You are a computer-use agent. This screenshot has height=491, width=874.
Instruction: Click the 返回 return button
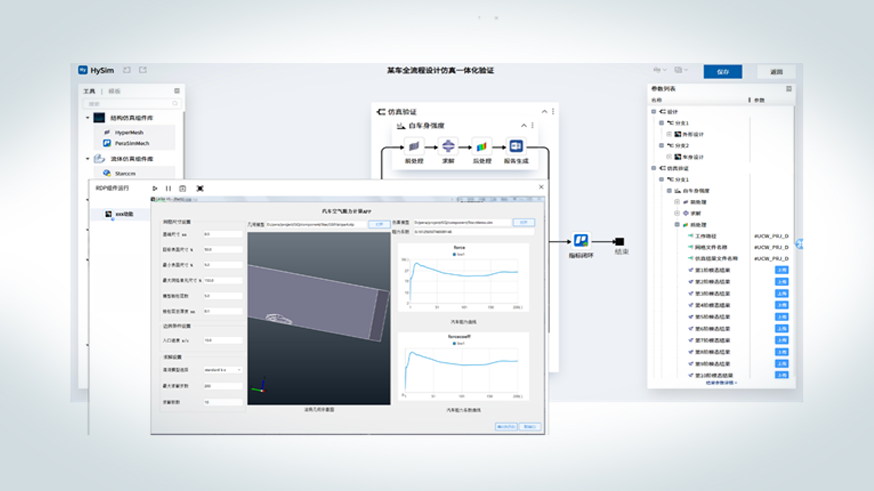(776, 72)
